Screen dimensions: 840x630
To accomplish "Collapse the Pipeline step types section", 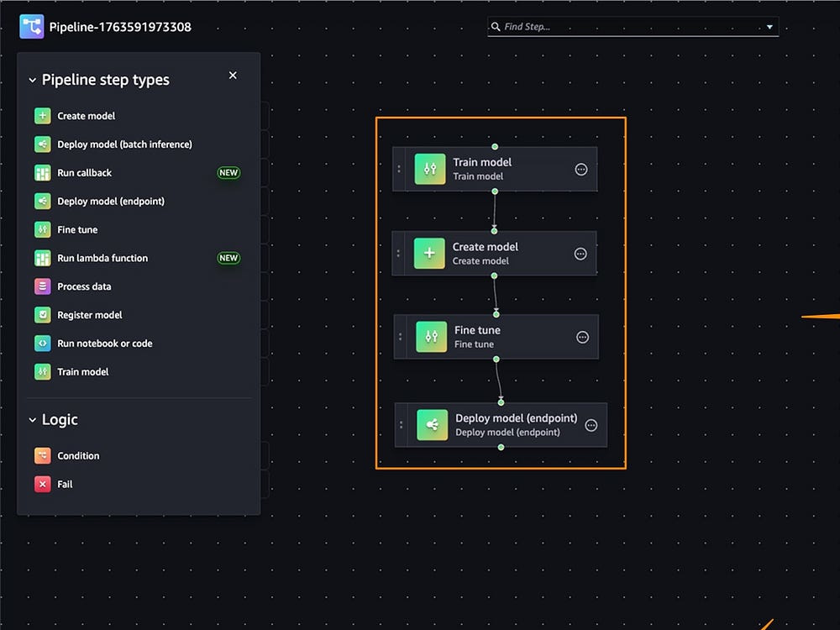I will tap(32, 80).
